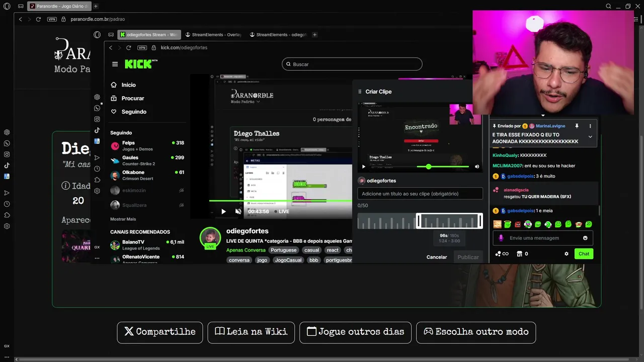Send message with green Chat button
644x362 pixels.
pyautogui.click(x=584, y=254)
